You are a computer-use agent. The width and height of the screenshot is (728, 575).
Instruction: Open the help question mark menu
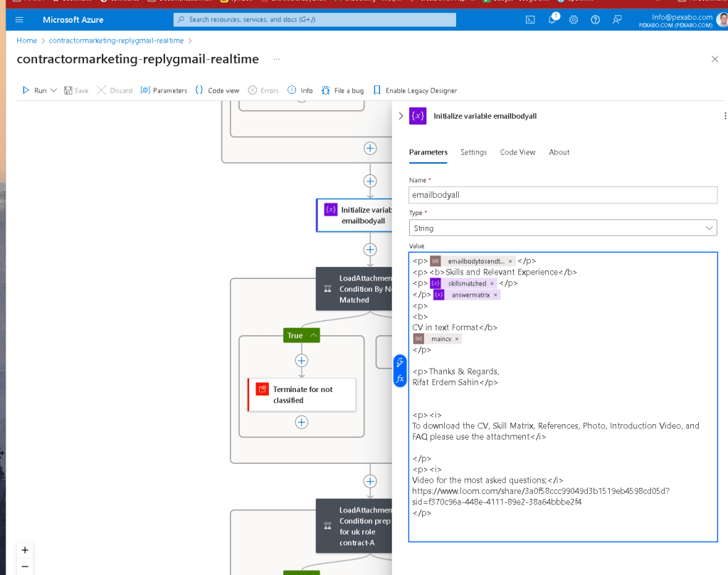pyautogui.click(x=595, y=19)
